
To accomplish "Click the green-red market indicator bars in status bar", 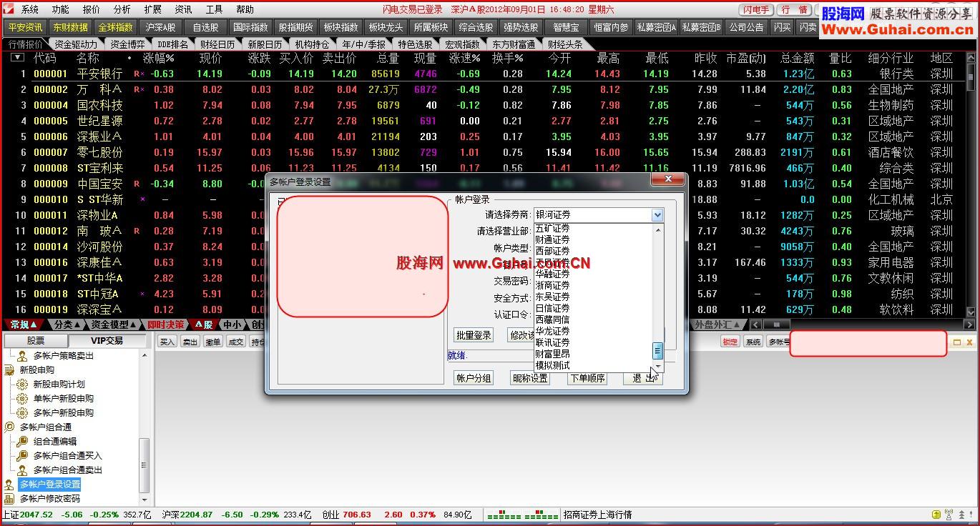I will coord(522,515).
